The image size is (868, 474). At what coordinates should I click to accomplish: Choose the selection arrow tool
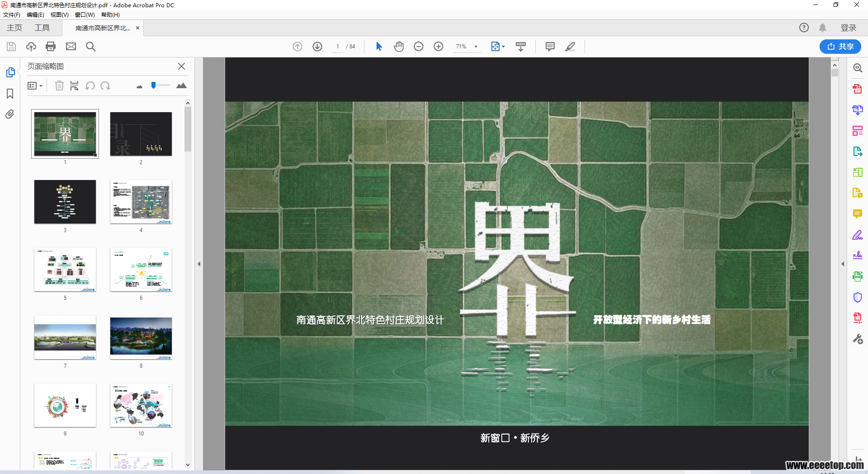(379, 47)
